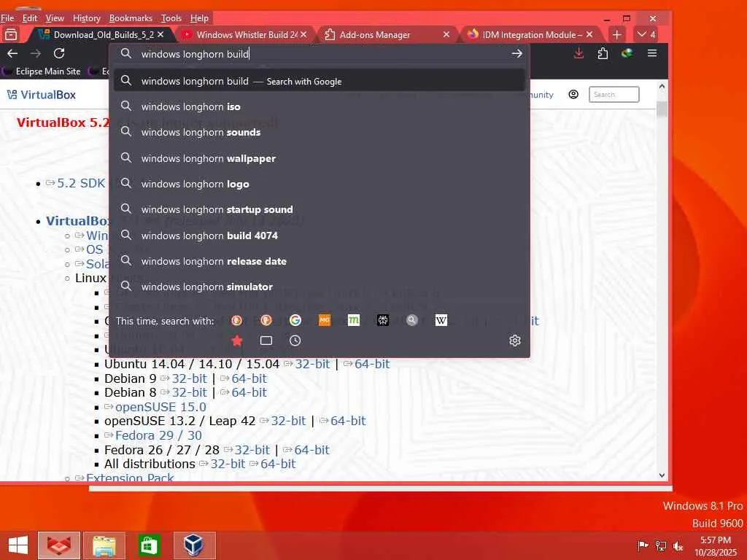
Task: Search bookmarks with the star icon
Action: [x=237, y=341]
